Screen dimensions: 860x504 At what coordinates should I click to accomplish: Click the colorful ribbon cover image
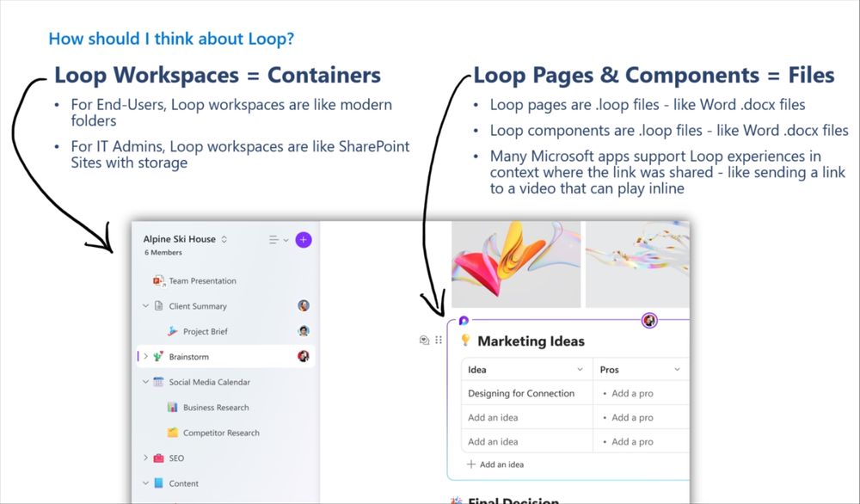click(x=515, y=264)
